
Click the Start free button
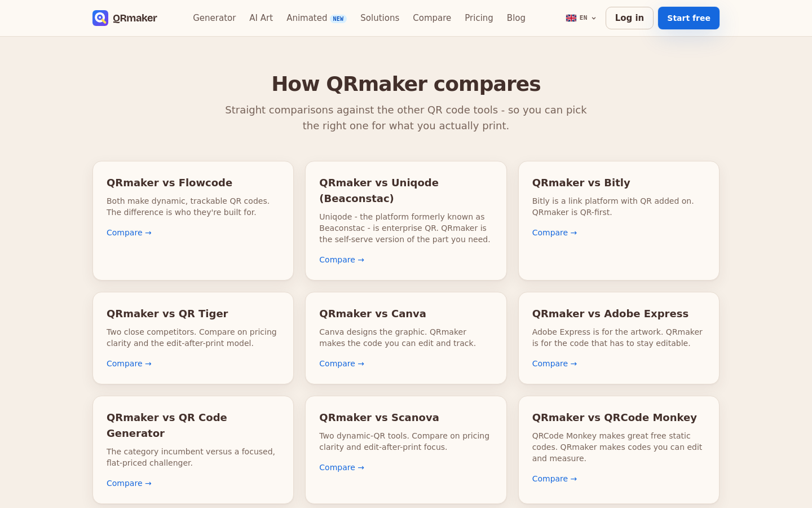click(x=689, y=18)
